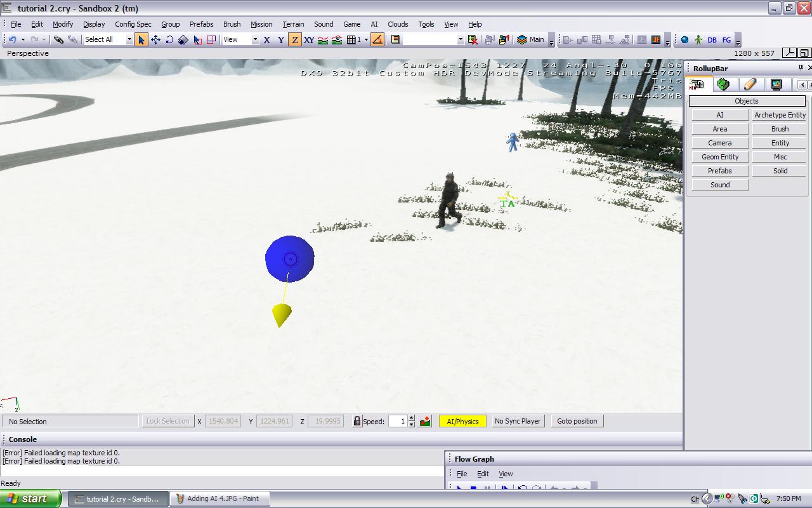The image size is (812, 508).
Task: Expand the Redo history dropdown arrow
Action: tap(44, 39)
